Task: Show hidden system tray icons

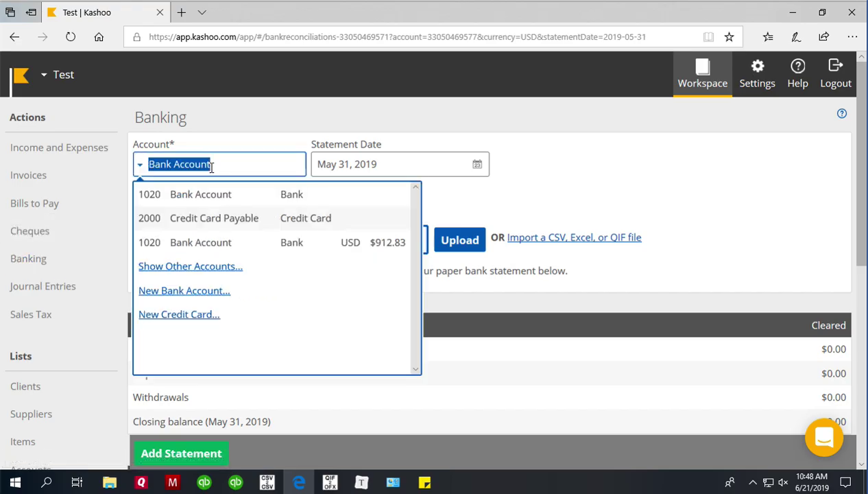Action: pos(752,482)
